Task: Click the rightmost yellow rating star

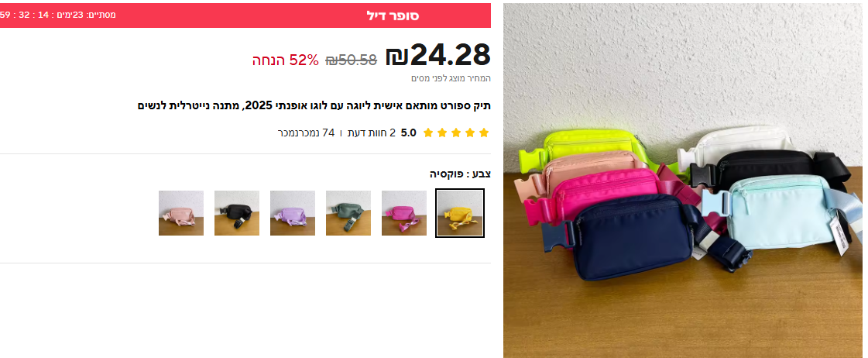Action: [x=485, y=133]
